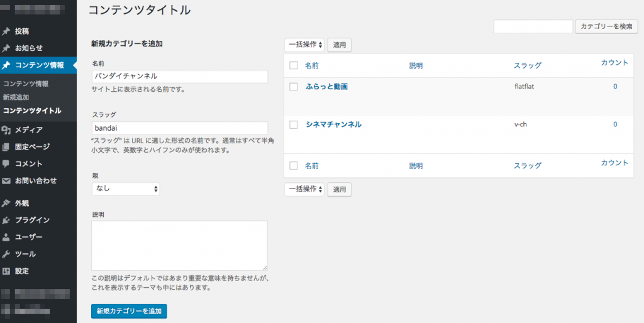Click the カテゴリーを検索 search button
The image size is (644, 323).
coord(607,26)
